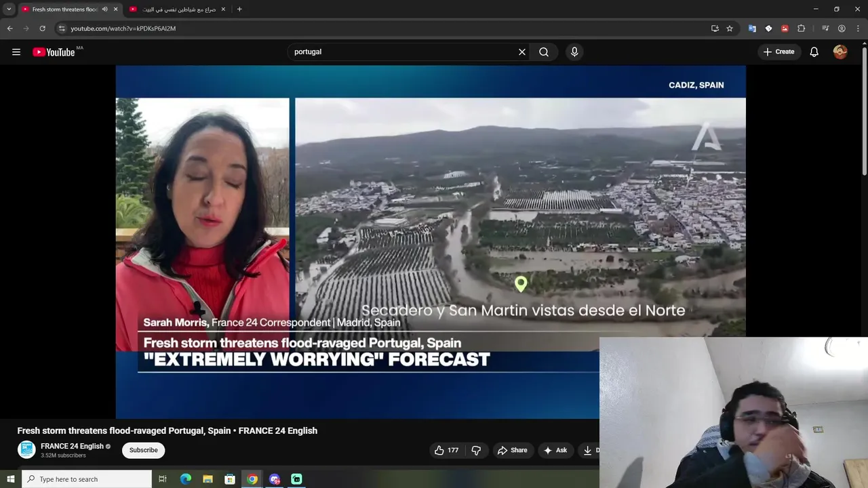The height and width of the screenshot is (488, 868).
Task: Open Task View on the taskbar
Action: (x=163, y=479)
